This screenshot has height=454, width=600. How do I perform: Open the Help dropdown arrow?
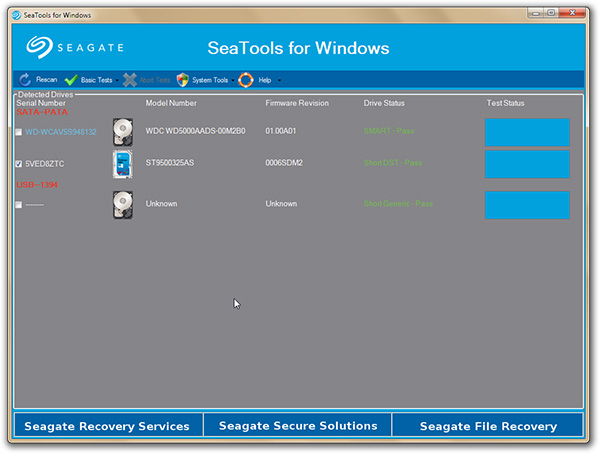point(279,81)
